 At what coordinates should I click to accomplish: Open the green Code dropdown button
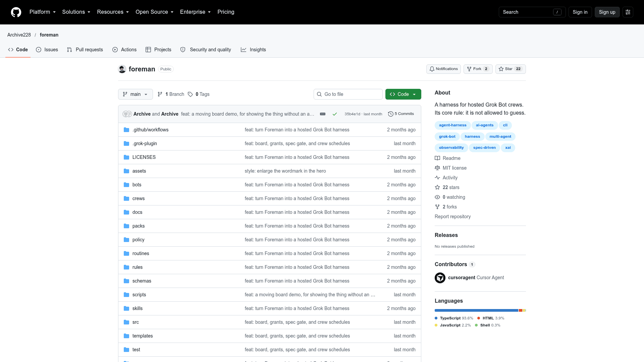403,94
